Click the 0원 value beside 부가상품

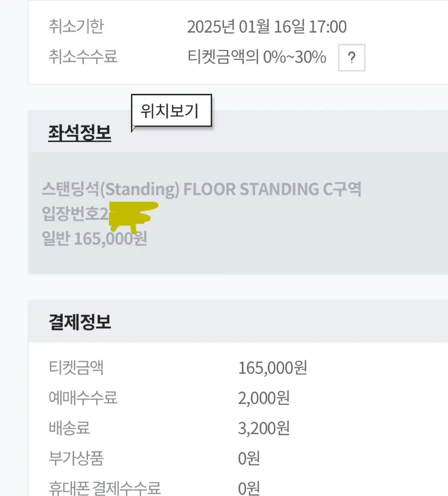click(x=249, y=458)
